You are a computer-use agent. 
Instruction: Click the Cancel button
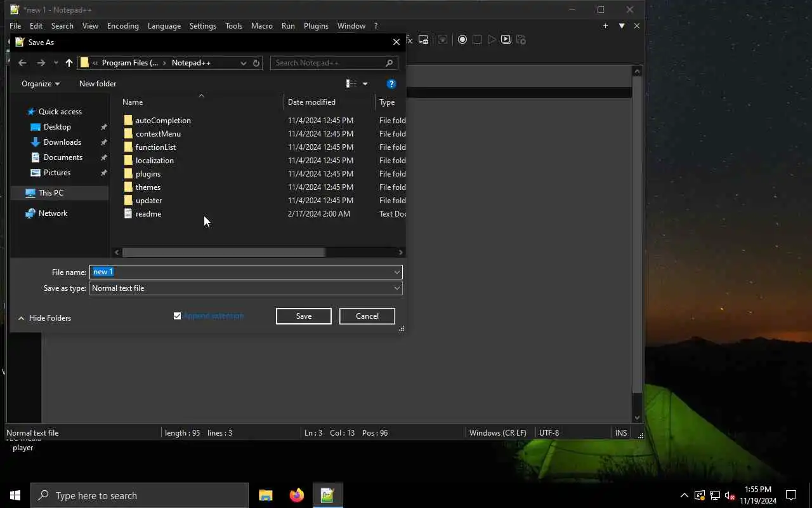(367, 316)
